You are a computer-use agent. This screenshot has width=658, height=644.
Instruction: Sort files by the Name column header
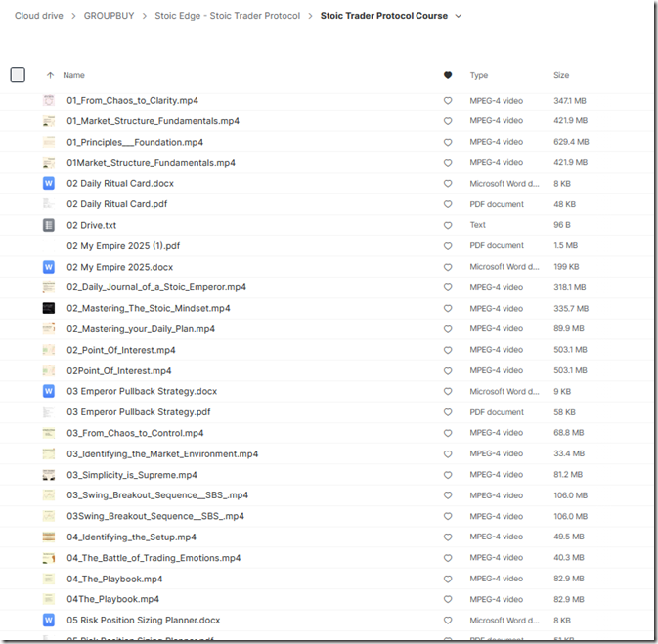click(74, 75)
